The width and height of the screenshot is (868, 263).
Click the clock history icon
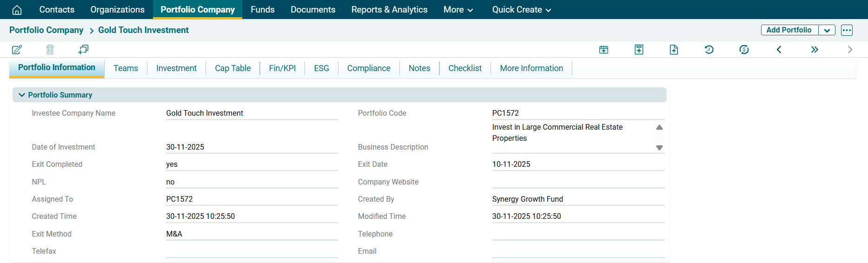709,50
